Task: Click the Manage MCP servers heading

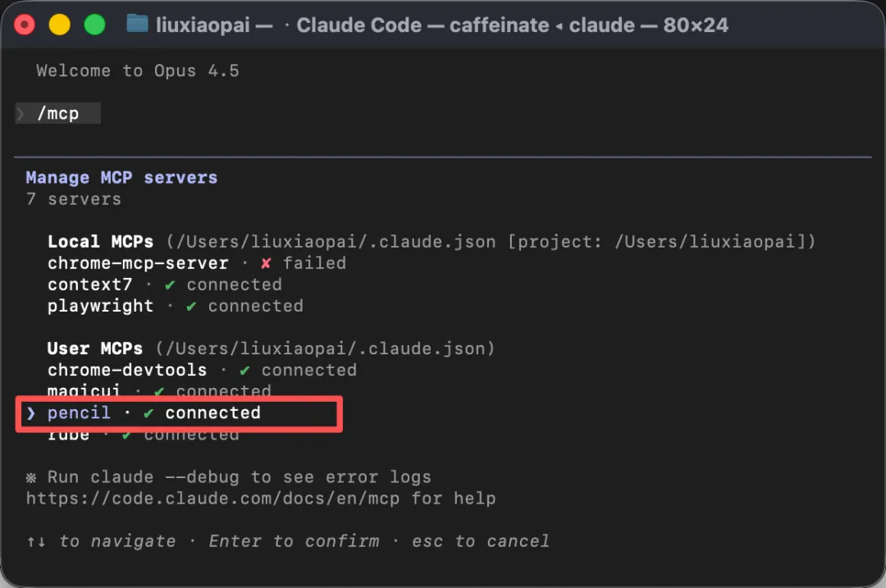Action: [x=121, y=178]
